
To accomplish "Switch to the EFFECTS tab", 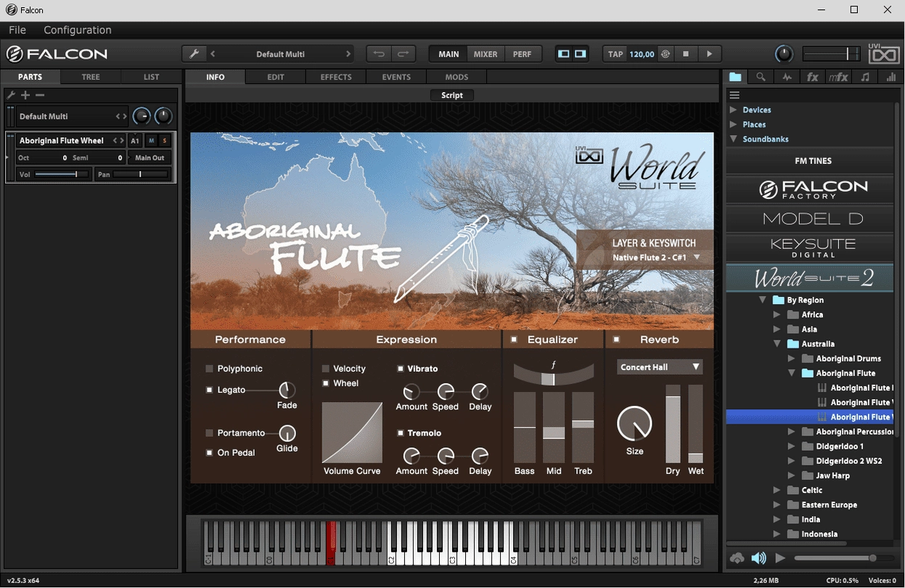I will pos(336,77).
